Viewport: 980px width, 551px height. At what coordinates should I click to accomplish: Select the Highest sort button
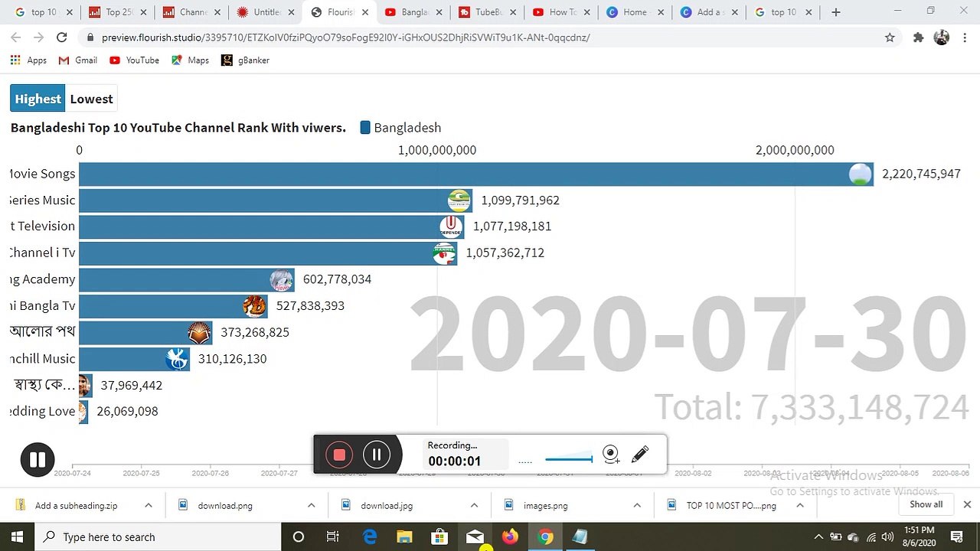click(38, 99)
